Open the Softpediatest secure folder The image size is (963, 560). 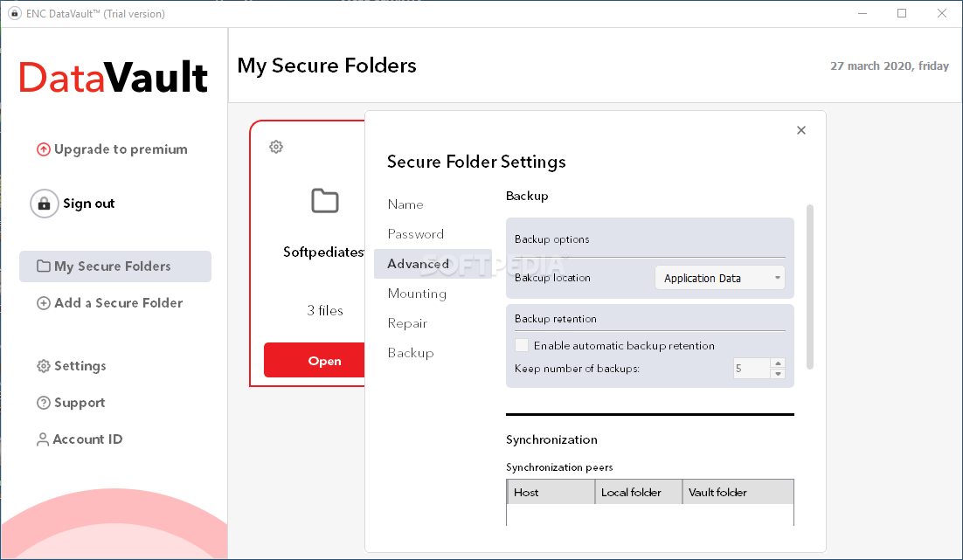coord(315,361)
